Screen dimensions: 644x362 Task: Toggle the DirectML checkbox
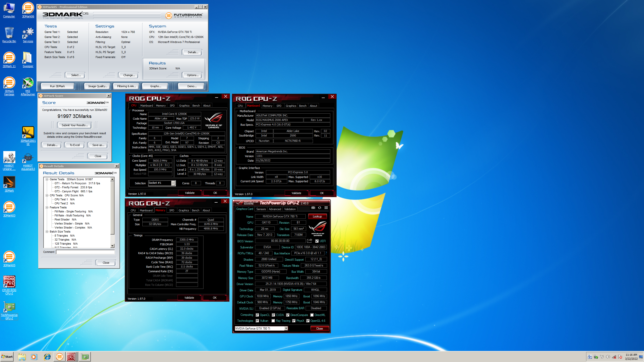[x=312, y=315]
